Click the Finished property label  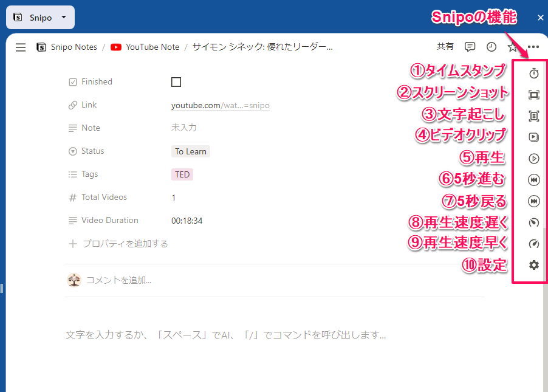(x=97, y=81)
